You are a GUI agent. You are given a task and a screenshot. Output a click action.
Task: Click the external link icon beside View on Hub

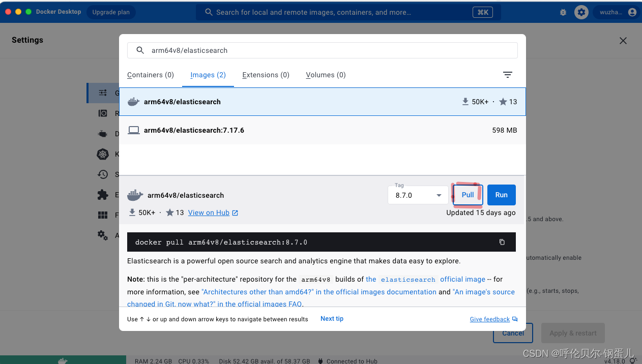click(235, 213)
